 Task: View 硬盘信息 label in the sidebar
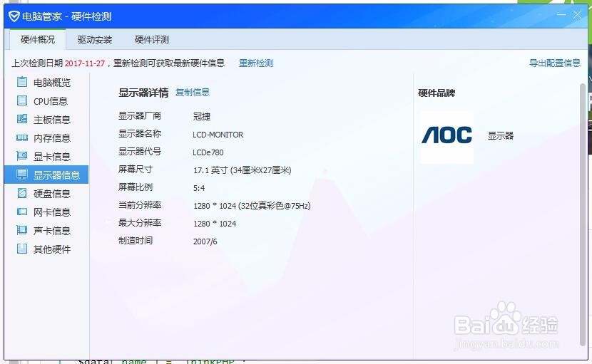(52, 194)
